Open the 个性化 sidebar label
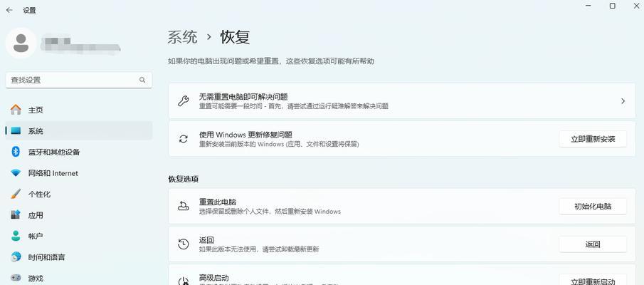 pyautogui.click(x=39, y=194)
